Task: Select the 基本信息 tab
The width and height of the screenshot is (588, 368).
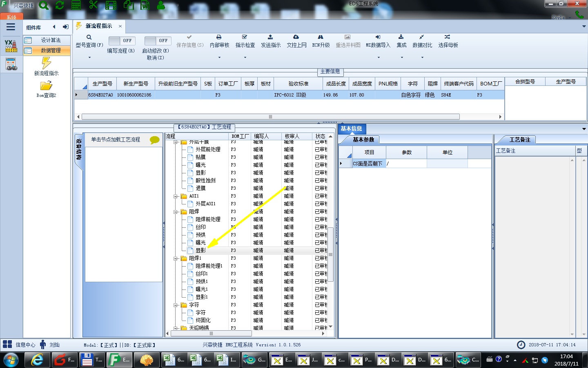Action: (x=351, y=128)
